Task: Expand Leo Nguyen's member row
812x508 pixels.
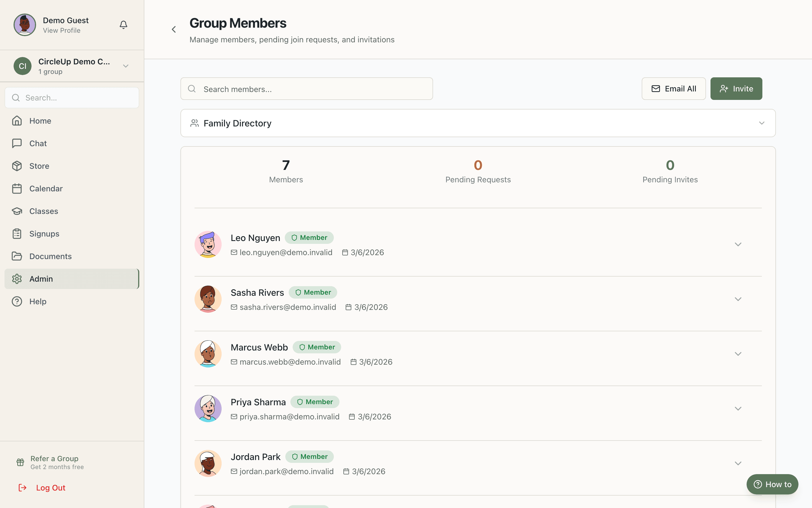Action: pos(738,244)
